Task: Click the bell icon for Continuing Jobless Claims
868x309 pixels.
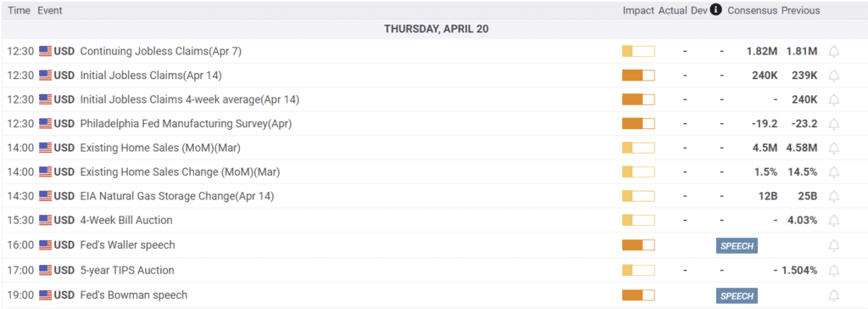Action: 833,52
